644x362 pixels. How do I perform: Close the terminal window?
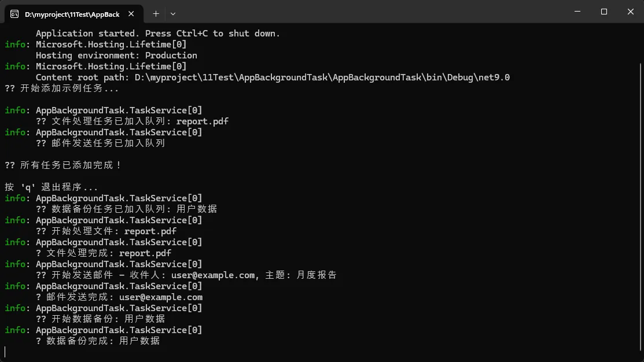(x=631, y=12)
